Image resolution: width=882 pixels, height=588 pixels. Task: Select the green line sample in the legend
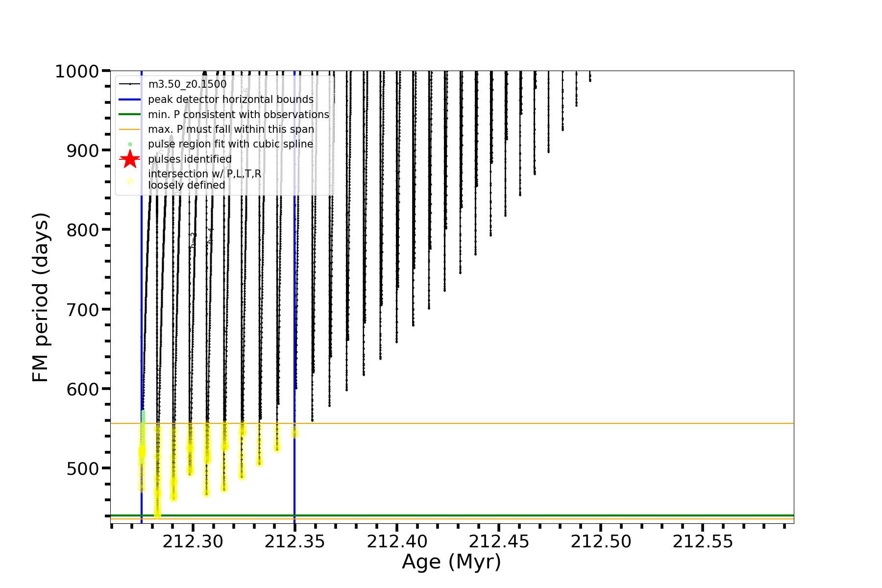point(130,115)
